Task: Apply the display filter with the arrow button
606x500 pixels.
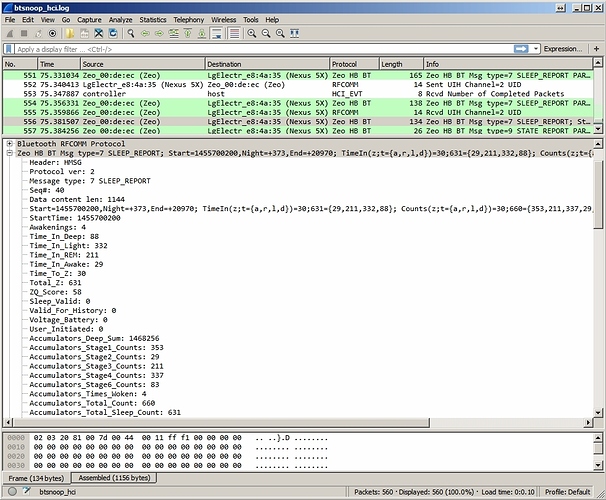Action: coord(521,49)
